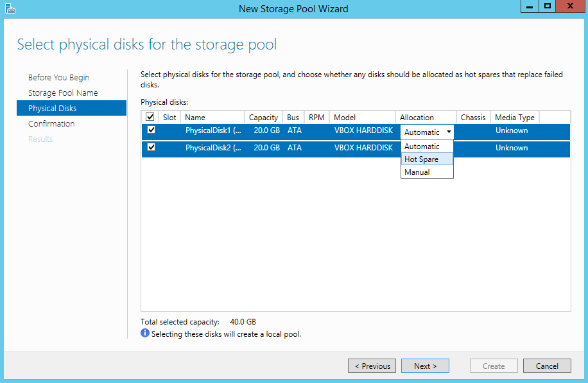588x383 pixels.
Task: Go to the Storage Pool Name step
Action: (x=63, y=93)
